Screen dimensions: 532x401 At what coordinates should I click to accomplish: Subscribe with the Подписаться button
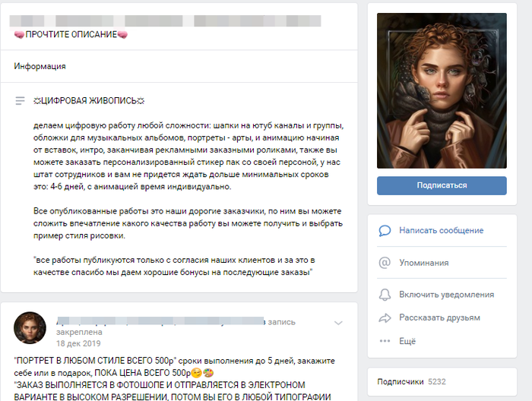pos(442,185)
